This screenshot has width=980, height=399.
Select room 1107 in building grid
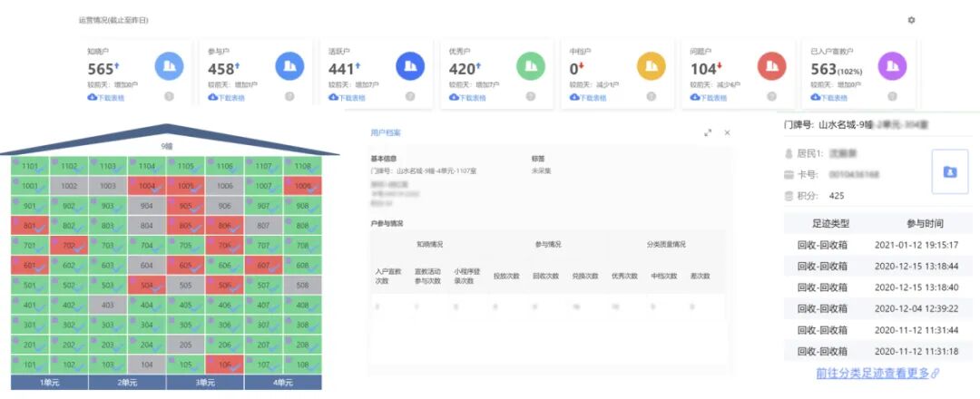pyautogui.click(x=264, y=166)
